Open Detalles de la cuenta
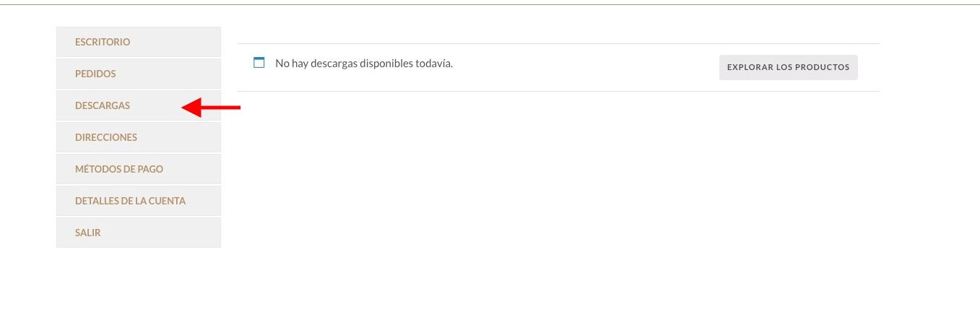 point(139,201)
